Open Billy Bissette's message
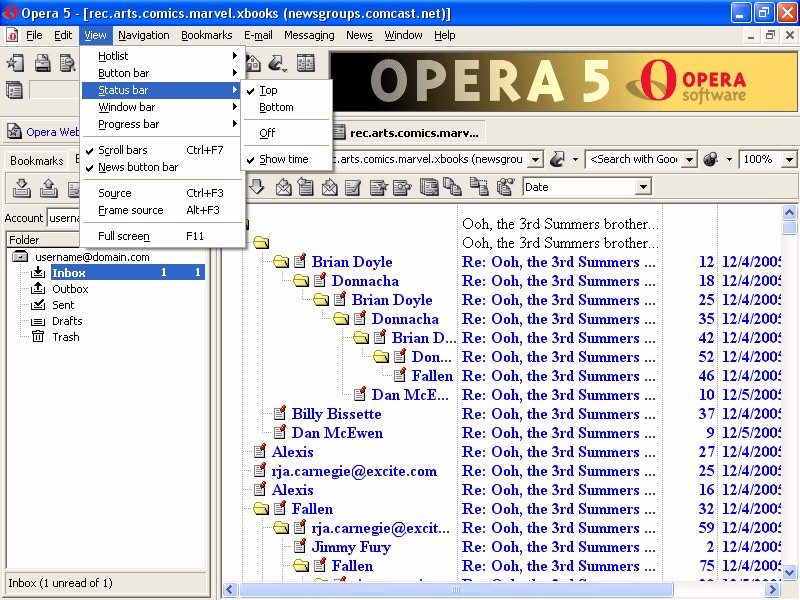This screenshot has height=600, width=800. click(x=336, y=414)
